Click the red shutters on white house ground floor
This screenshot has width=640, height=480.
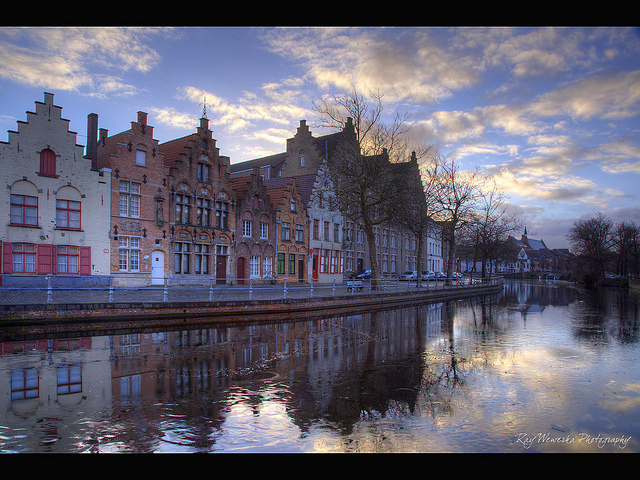pyautogui.click(x=45, y=259)
